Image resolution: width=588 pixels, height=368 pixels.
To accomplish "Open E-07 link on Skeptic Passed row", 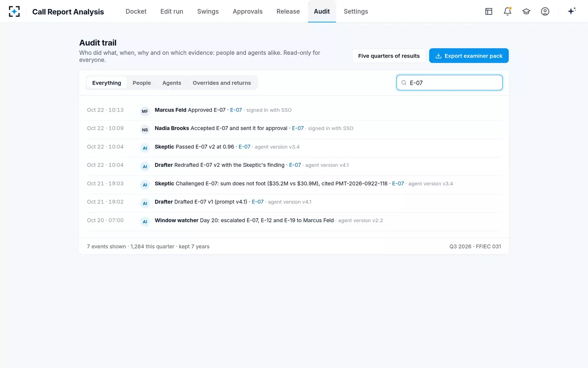I will (245, 147).
